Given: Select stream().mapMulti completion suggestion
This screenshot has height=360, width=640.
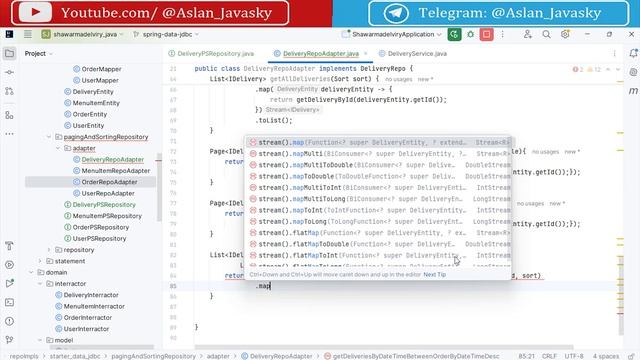Looking at the screenshot, I should (x=378, y=154).
